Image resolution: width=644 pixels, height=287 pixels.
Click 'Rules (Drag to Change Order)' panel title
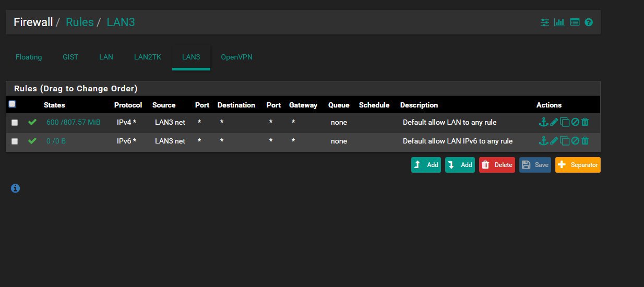pyautogui.click(x=76, y=89)
